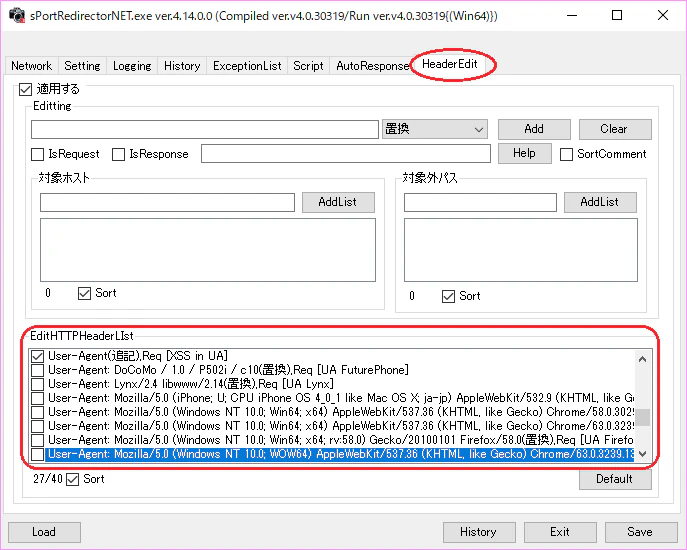The image size is (687, 550).
Task: Check the Firefox/58.0 User-Agent entry
Action: [38, 440]
